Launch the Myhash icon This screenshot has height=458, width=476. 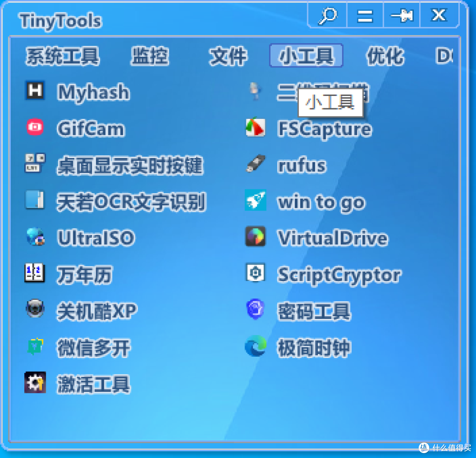click(35, 90)
